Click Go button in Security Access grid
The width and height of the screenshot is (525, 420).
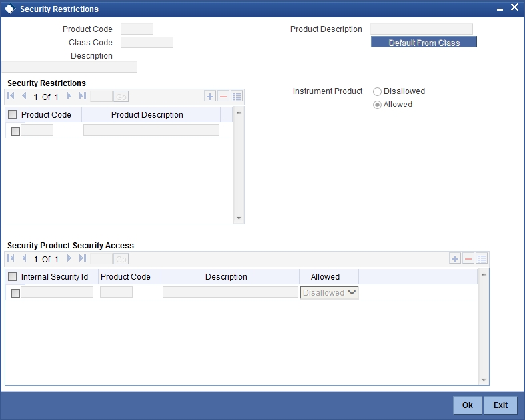[x=121, y=259]
